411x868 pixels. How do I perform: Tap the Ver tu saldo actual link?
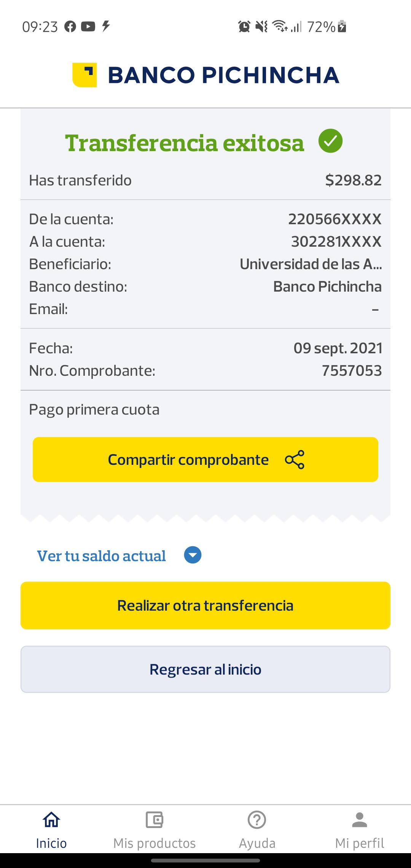[101, 556]
